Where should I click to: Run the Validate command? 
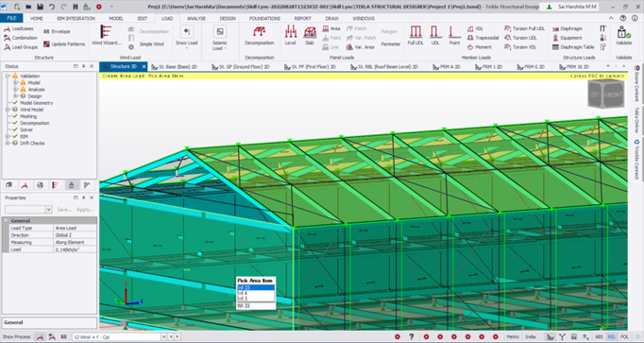point(623,36)
